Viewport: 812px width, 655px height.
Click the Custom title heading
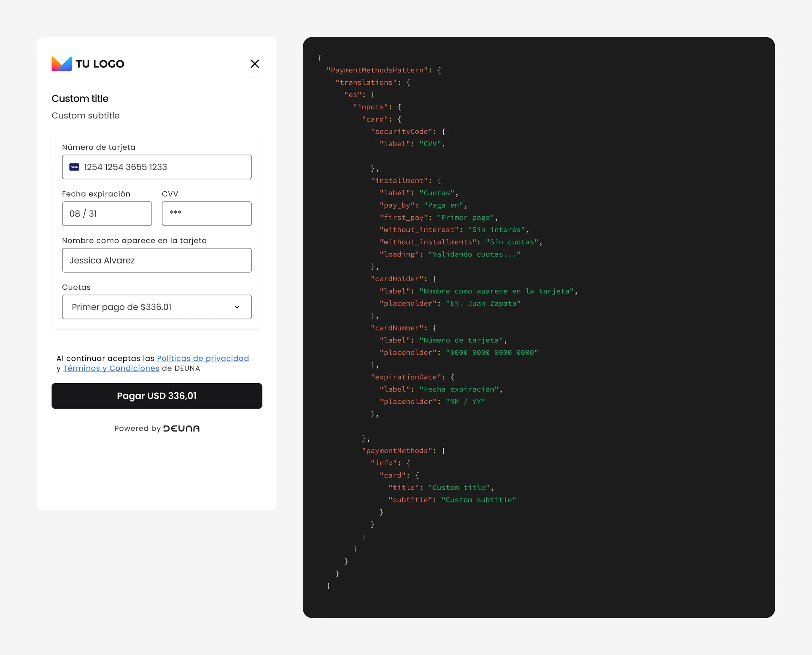(x=80, y=98)
